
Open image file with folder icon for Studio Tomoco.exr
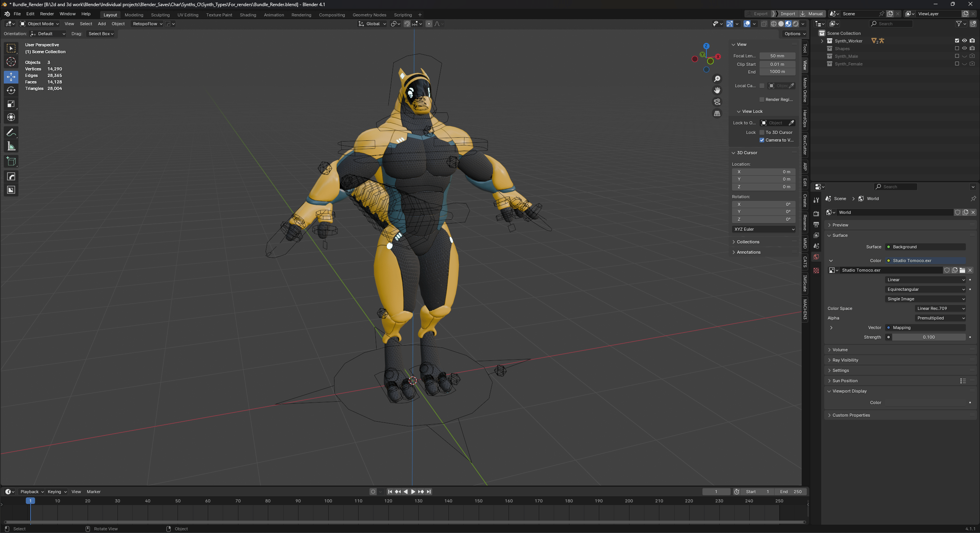[x=962, y=270]
